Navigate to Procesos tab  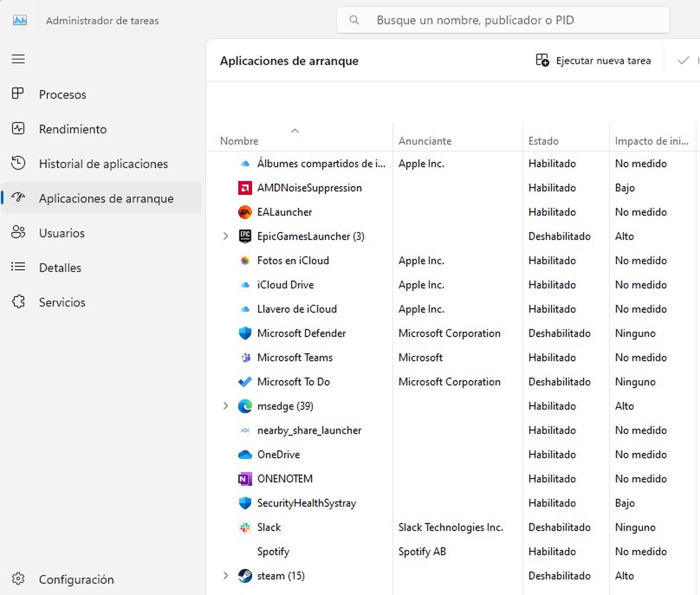pyautogui.click(x=63, y=94)
